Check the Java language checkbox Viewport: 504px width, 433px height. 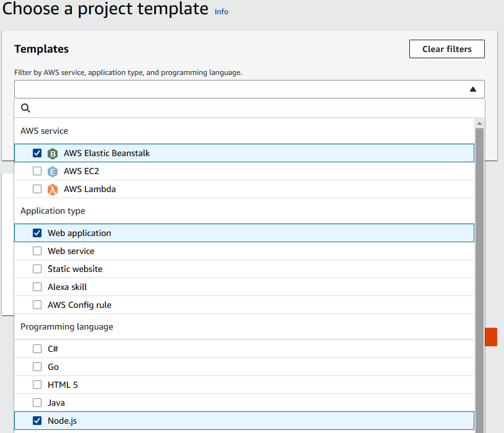pyautogui.click(x=37, y=403)
